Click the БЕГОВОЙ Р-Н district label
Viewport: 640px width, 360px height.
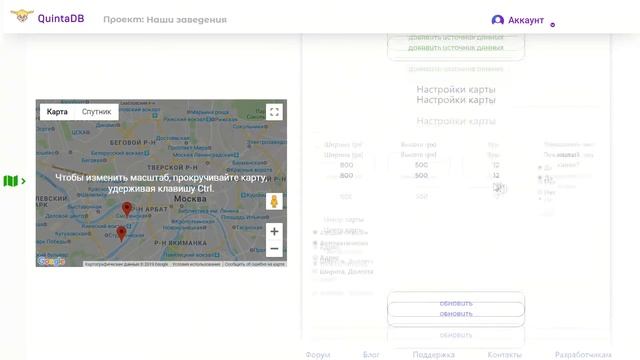[x=133, y=142]
